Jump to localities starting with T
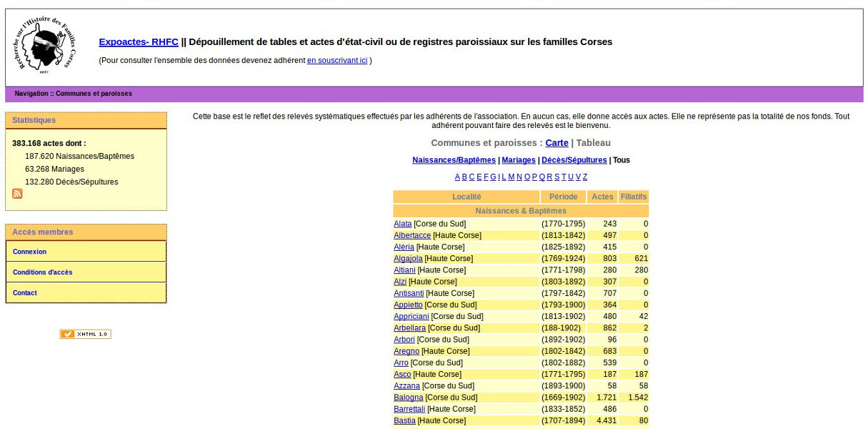The width and height of the screenshot is (868, 429). point(564,177)
